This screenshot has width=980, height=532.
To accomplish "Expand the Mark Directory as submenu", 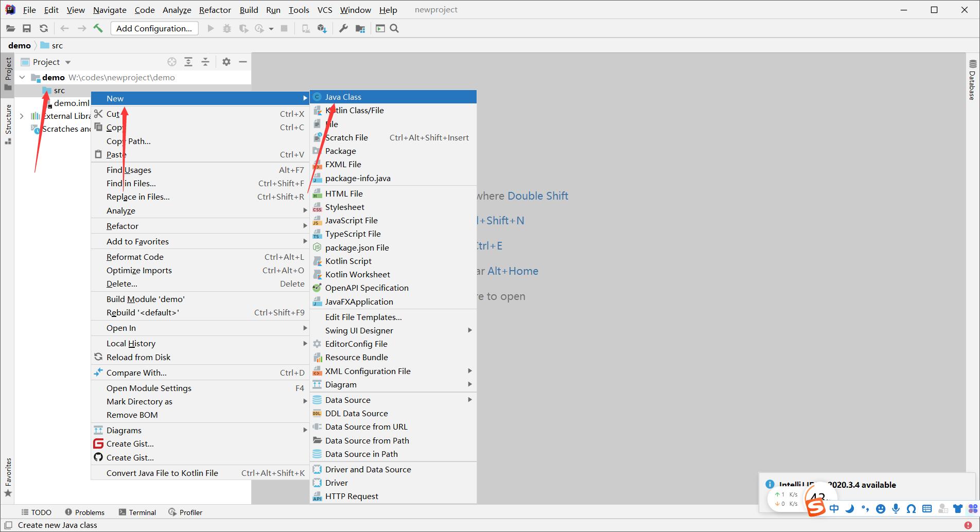I will coord(200,401).
